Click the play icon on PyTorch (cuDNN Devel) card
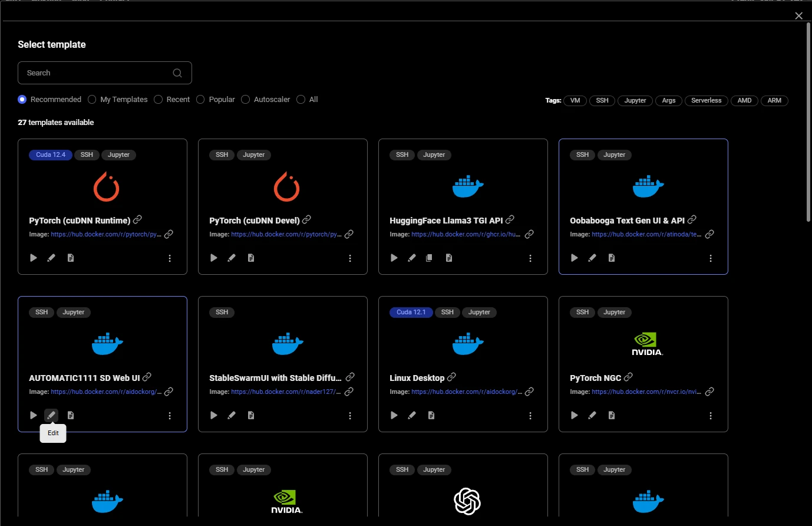This screenshot has height=526, width=812. tap(214, 258)
